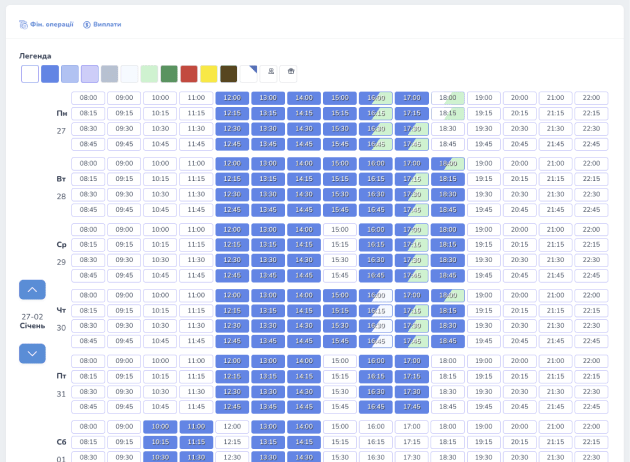Select the Wednesday 29 slot at 18:45
The image size is (630, 462).
point(448,276)
